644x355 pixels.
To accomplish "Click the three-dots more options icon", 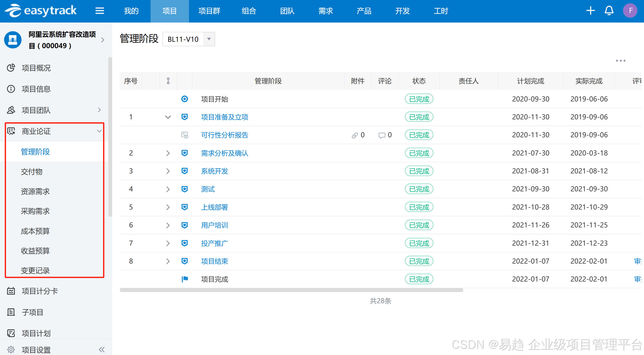I will (x=620, y=61).
